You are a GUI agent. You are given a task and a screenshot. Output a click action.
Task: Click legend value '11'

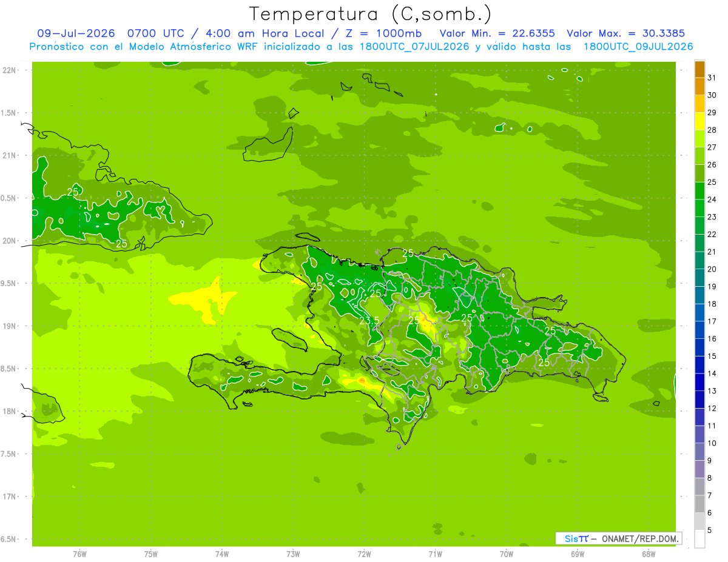(x=712, y=426)
